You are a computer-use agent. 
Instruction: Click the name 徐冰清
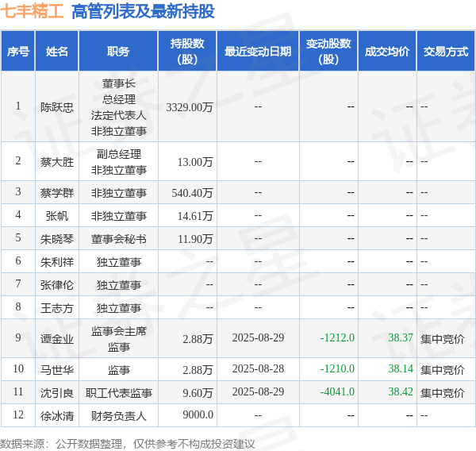point(57,416)
